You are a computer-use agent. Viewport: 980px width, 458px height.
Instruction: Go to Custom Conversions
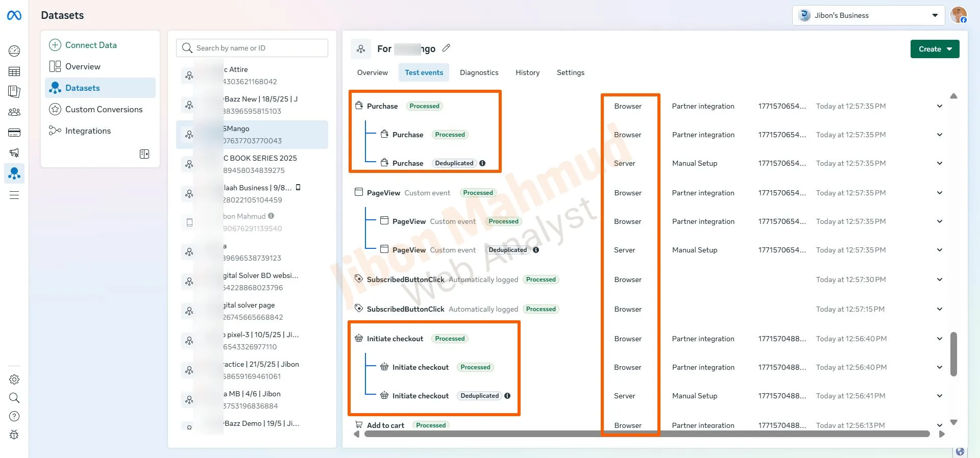pos(104,109)
